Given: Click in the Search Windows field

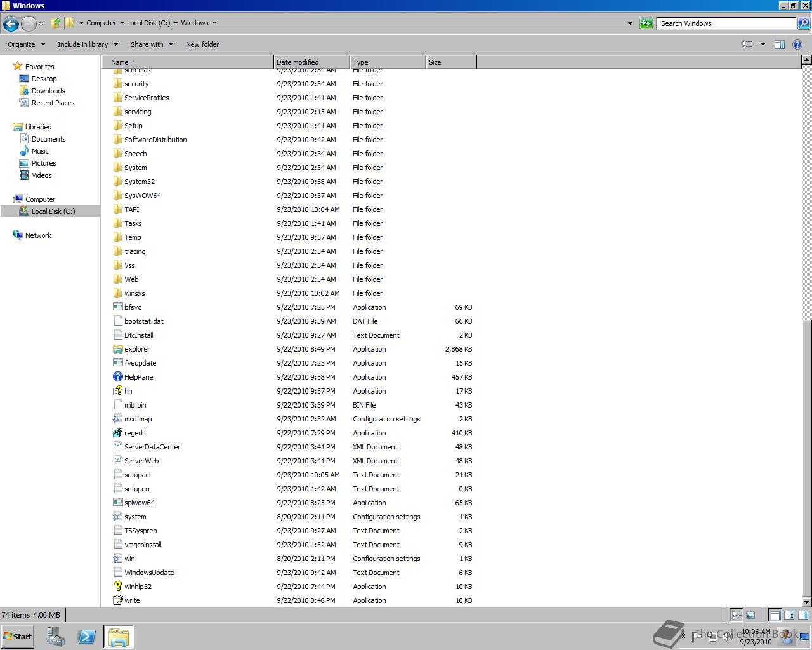Looking at the screenshot, I should pos(726,23).
